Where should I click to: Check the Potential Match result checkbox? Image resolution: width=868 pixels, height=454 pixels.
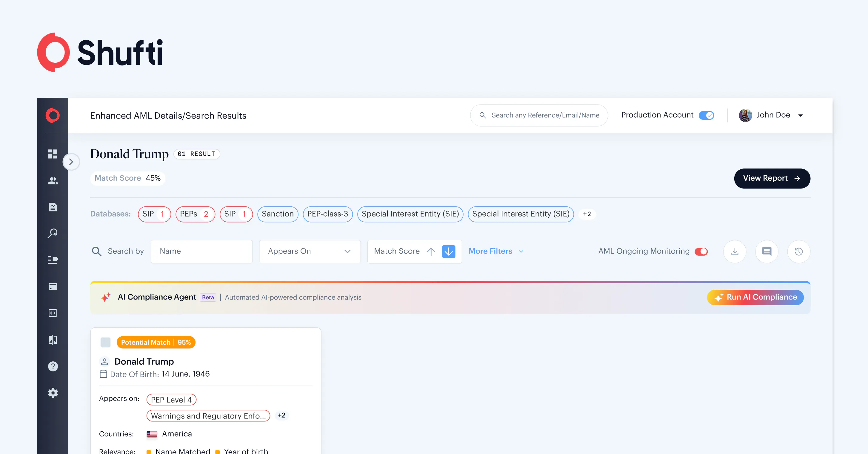tap(105, 342)
